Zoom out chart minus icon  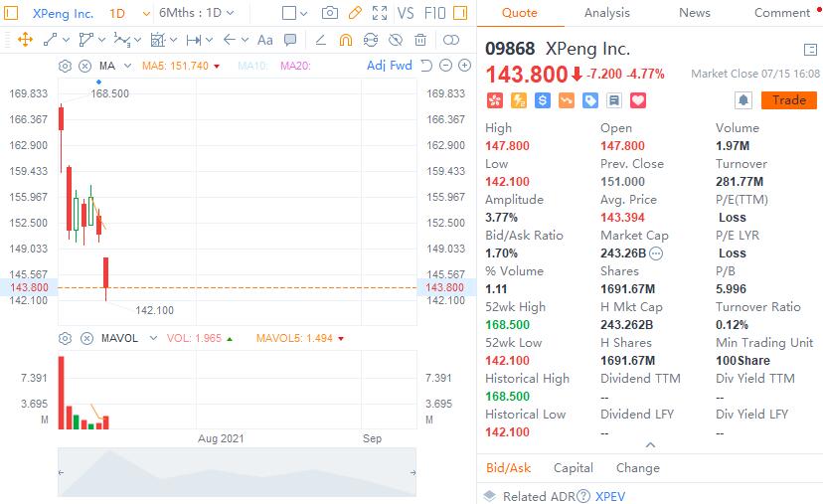pos(445,66)
